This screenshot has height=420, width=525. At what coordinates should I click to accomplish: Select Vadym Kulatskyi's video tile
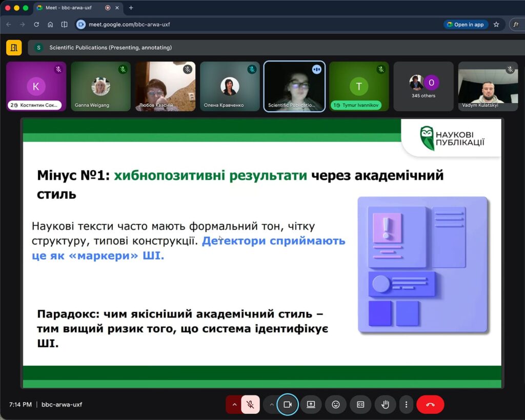[x=488, y=86]
